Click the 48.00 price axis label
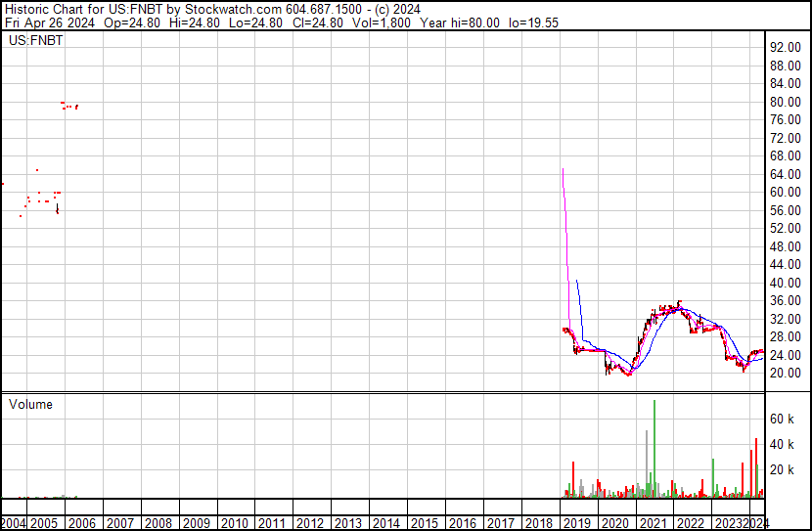Screen dimensions: 812x531 [x=786, y=246]
